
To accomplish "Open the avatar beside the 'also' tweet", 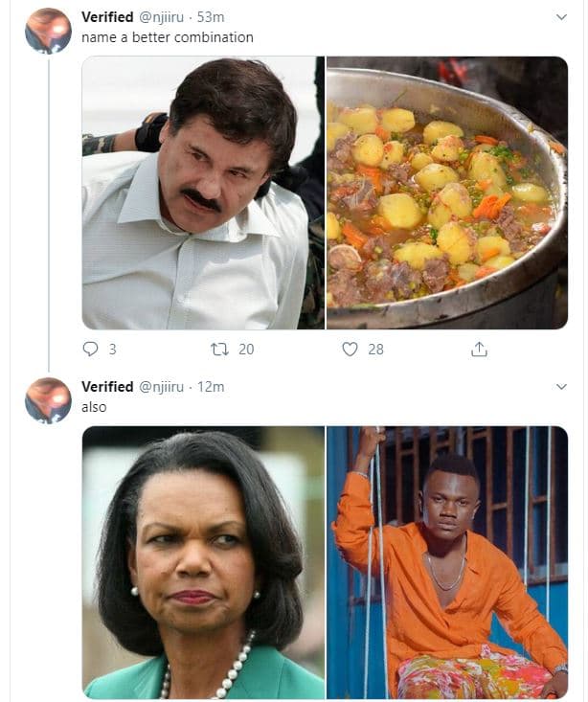I will point(48,399).
